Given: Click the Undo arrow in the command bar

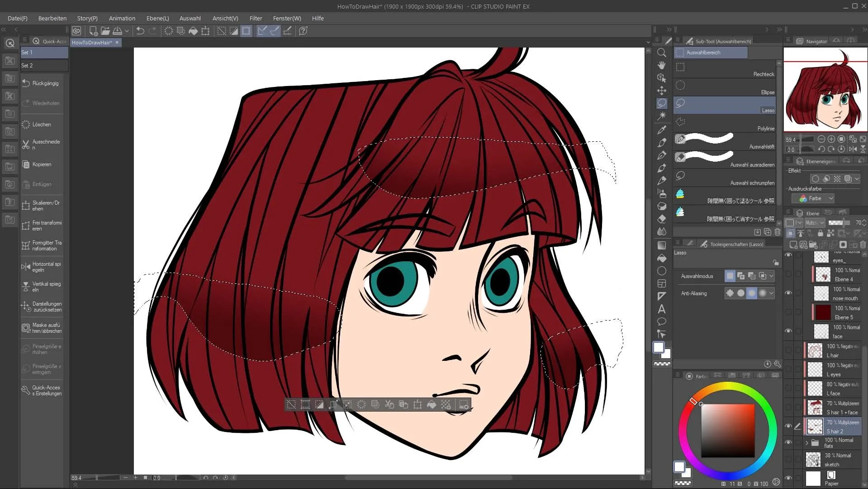Looking at the screenshot, I should coord(140,31).
